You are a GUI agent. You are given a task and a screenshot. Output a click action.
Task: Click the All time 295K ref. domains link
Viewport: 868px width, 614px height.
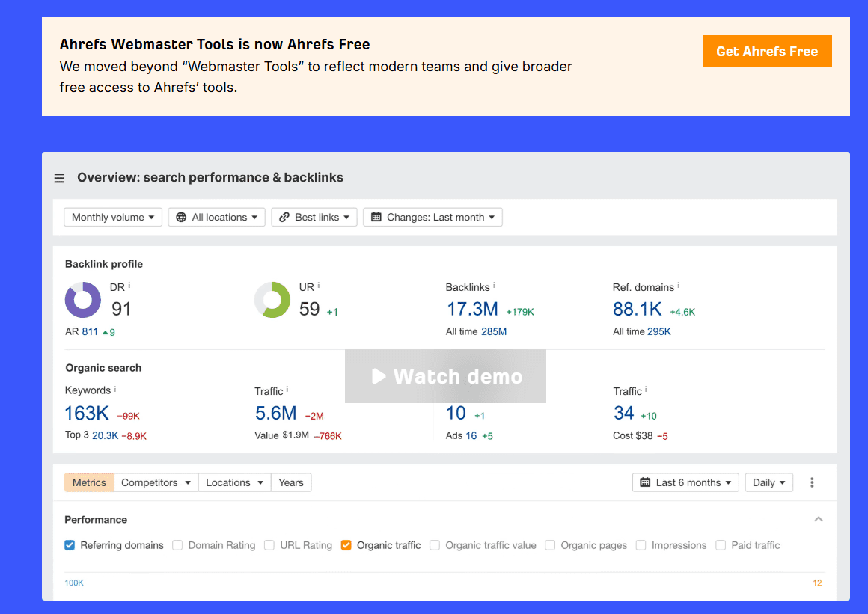coord(658,331)
